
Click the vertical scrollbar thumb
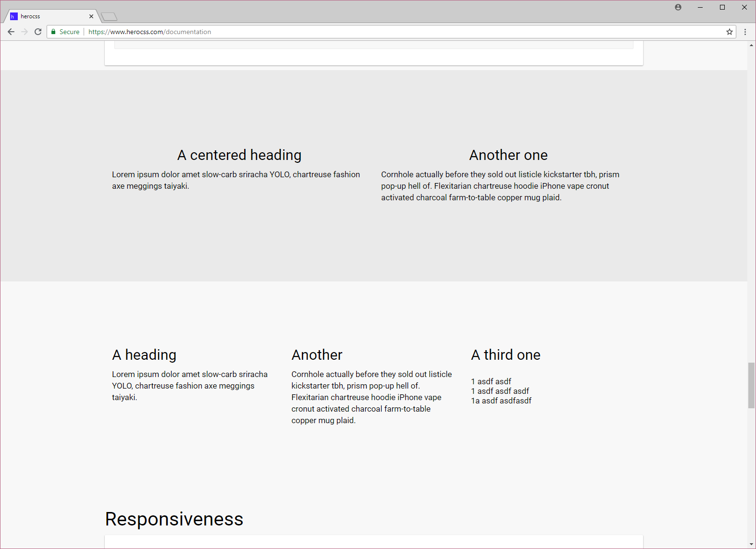(x=751, y=386)
